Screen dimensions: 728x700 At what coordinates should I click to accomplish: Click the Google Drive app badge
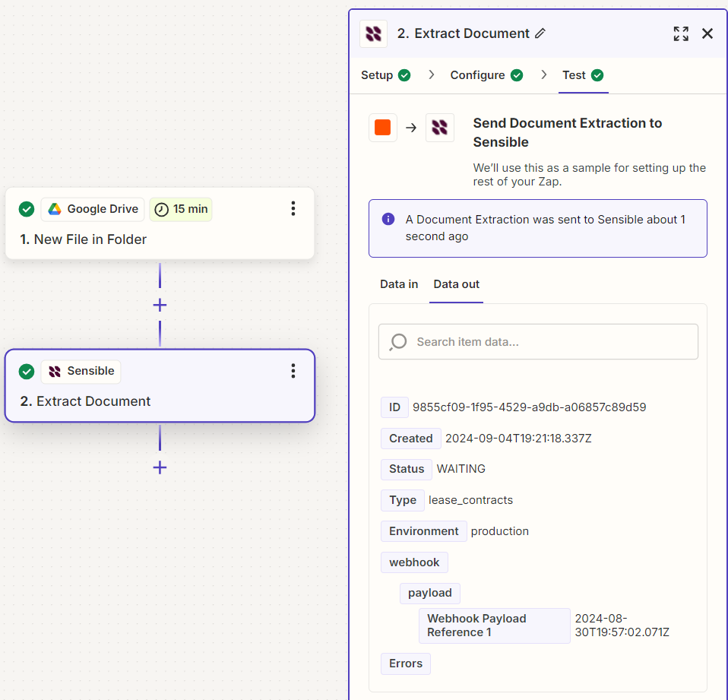tap(93, 209)
